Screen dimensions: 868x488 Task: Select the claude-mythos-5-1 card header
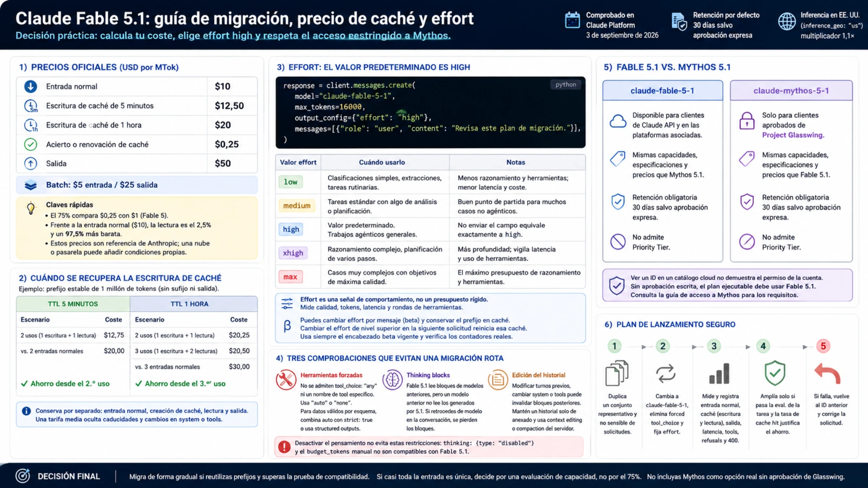click(791, 91)
